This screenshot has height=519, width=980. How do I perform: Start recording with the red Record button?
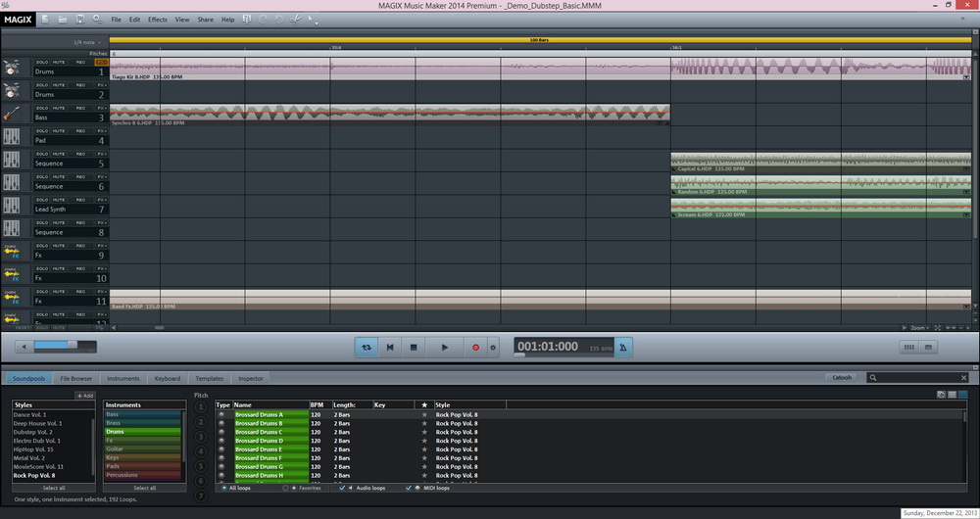click(475, 348)
